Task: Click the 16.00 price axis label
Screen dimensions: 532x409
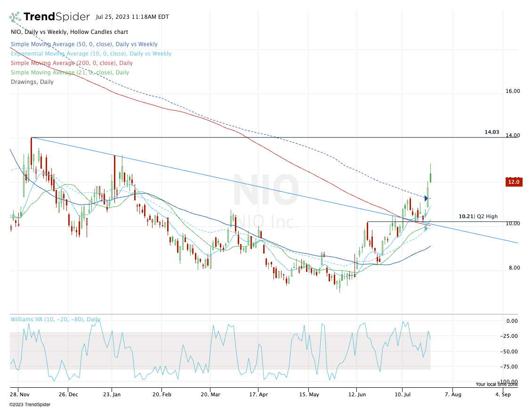Action: click(x=513, y=91)
